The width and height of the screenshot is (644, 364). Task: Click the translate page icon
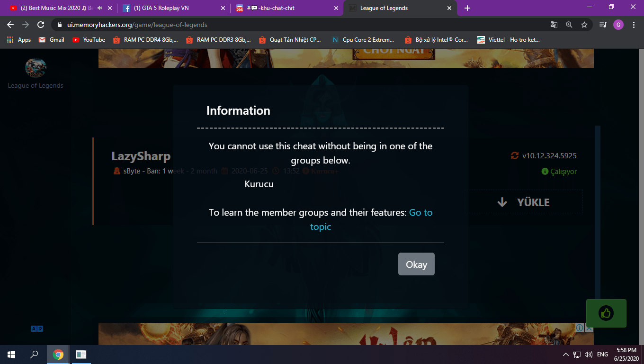pyautogui.click(x=554, y=25)
